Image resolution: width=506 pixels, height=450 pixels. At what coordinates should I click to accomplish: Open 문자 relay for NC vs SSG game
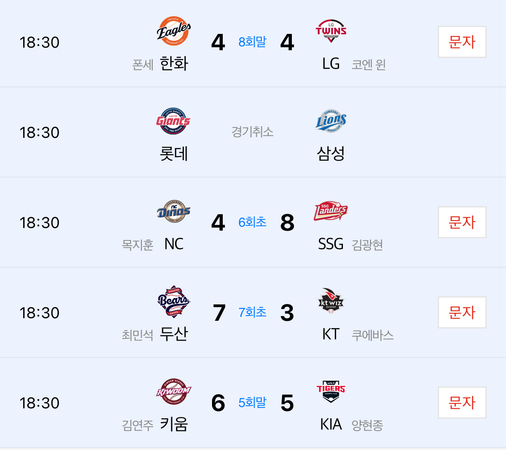[x=462, y=222]
